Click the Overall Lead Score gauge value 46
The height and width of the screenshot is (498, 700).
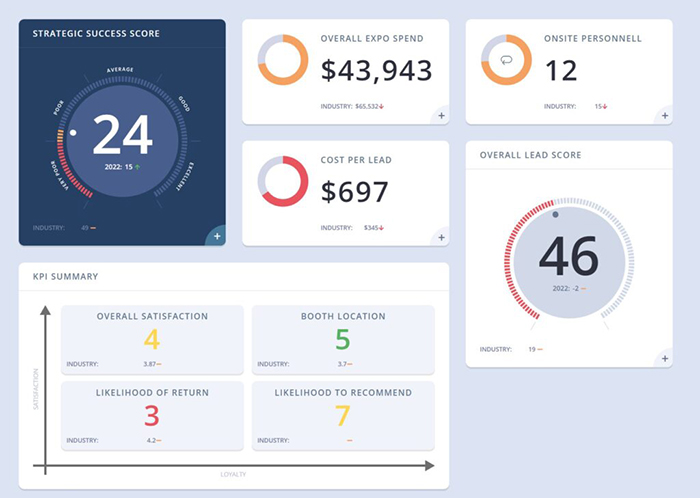[x=569, y=256]
